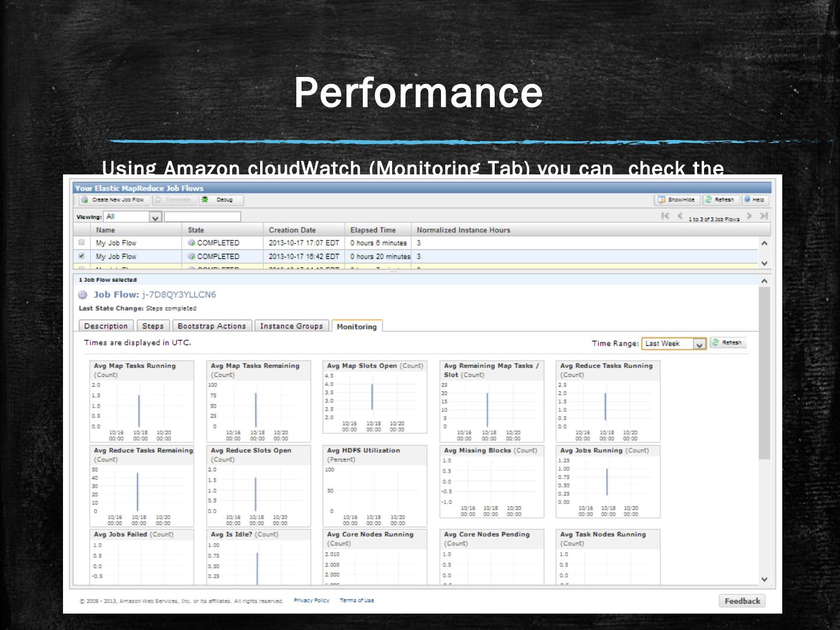This screenshot has width=840, height=630.
Task: Click the Debug bug icon button
Action: coord(221,200)
